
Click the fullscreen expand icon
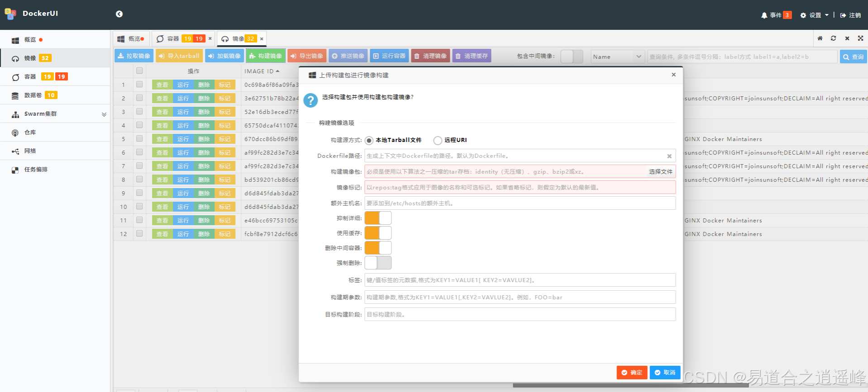coord(860,38)
